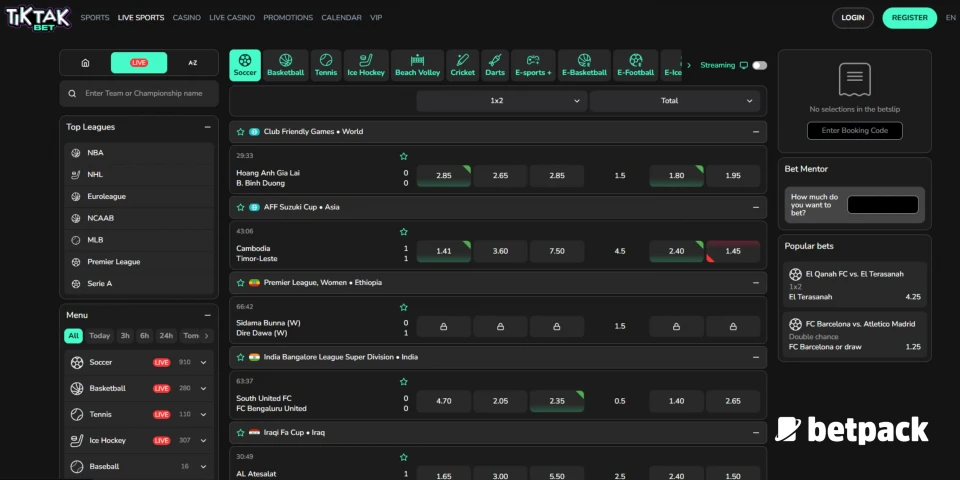Open the Darts sport category
The width and height of the screenshot is (960, 480).
(495, 65)
